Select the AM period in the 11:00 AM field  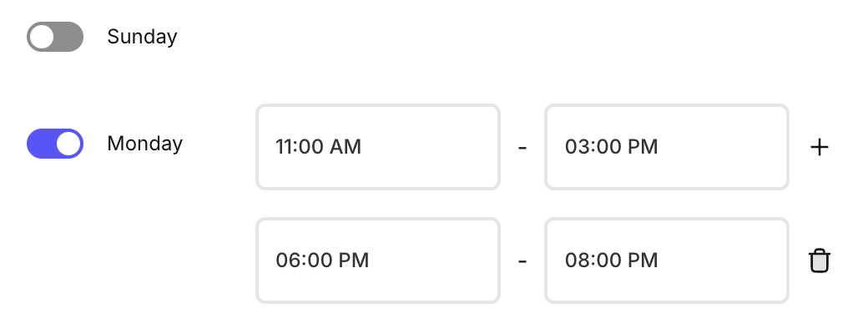346,147
